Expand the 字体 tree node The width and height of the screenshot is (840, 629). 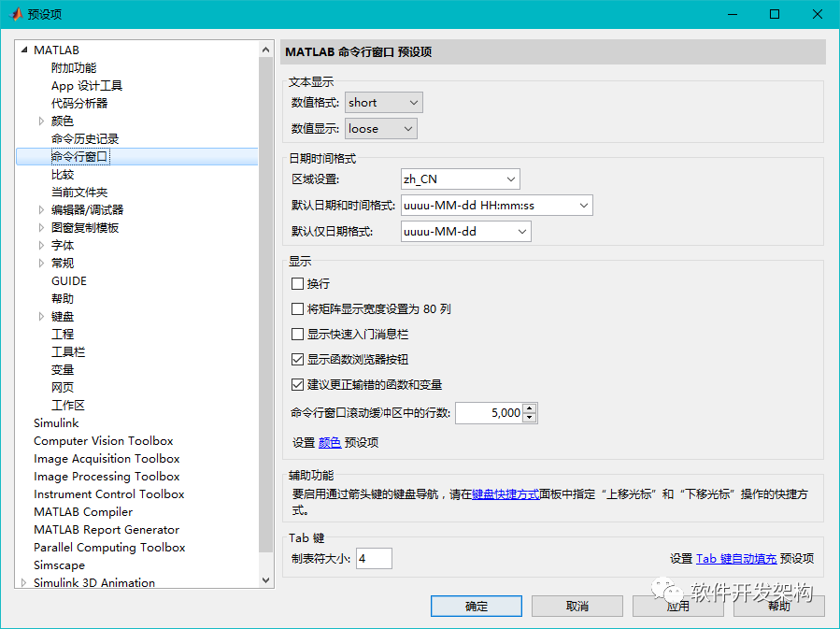point(41,246)
